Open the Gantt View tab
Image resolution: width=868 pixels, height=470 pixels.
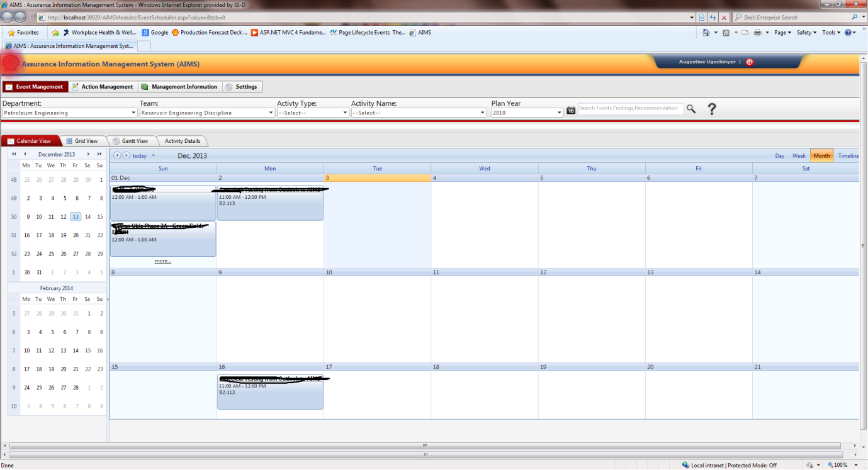(130, 141)
